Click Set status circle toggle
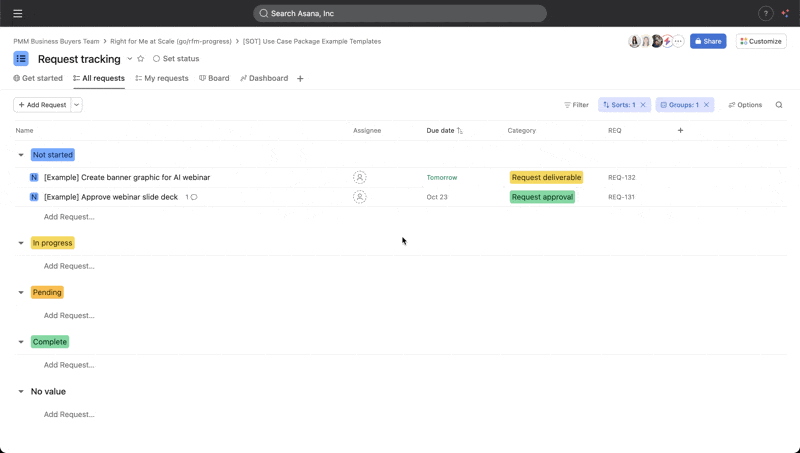Image resolution: width=800 pixels, height=453 pixels. tap(157, 59)
